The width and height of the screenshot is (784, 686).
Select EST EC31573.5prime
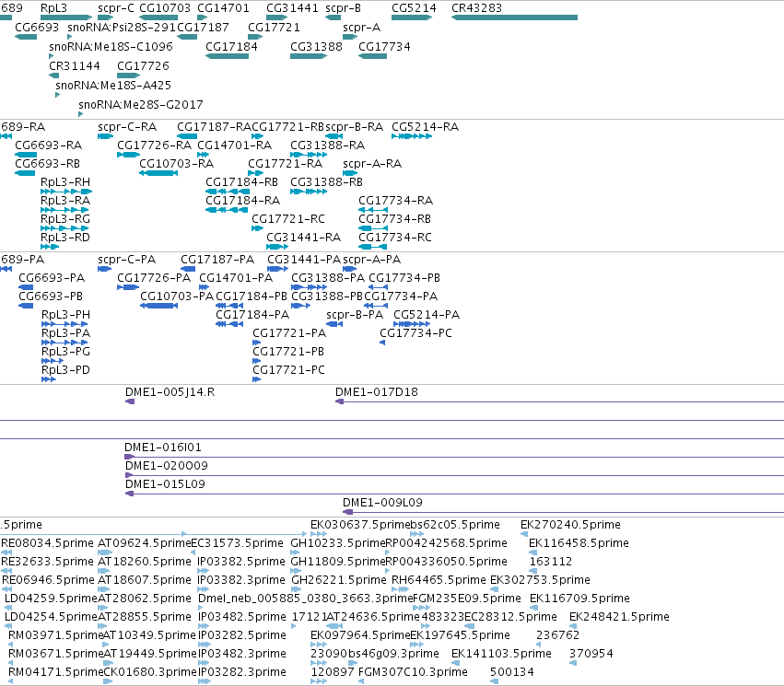tap(238, 543)
